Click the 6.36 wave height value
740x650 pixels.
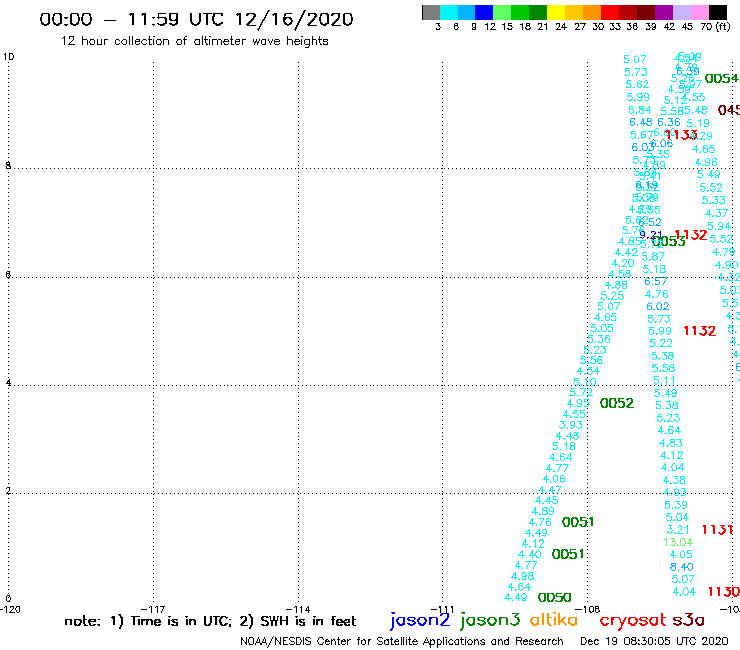[669, 122]
